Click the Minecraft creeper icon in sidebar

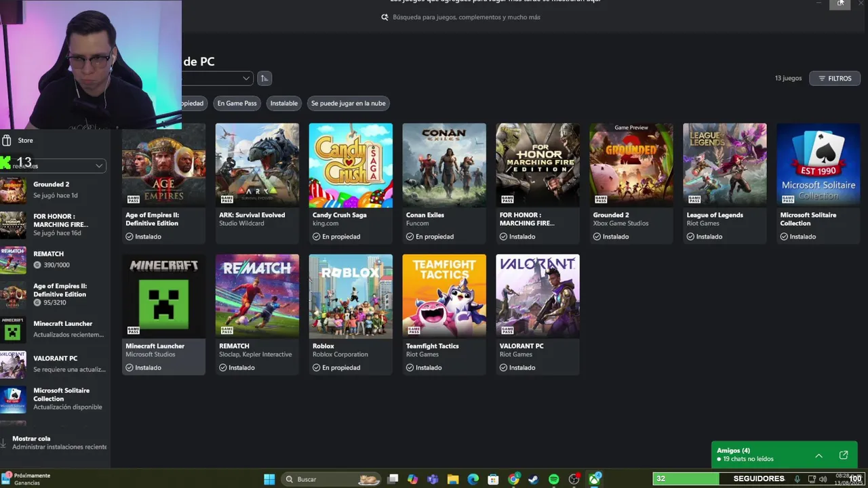click(13, 329)
